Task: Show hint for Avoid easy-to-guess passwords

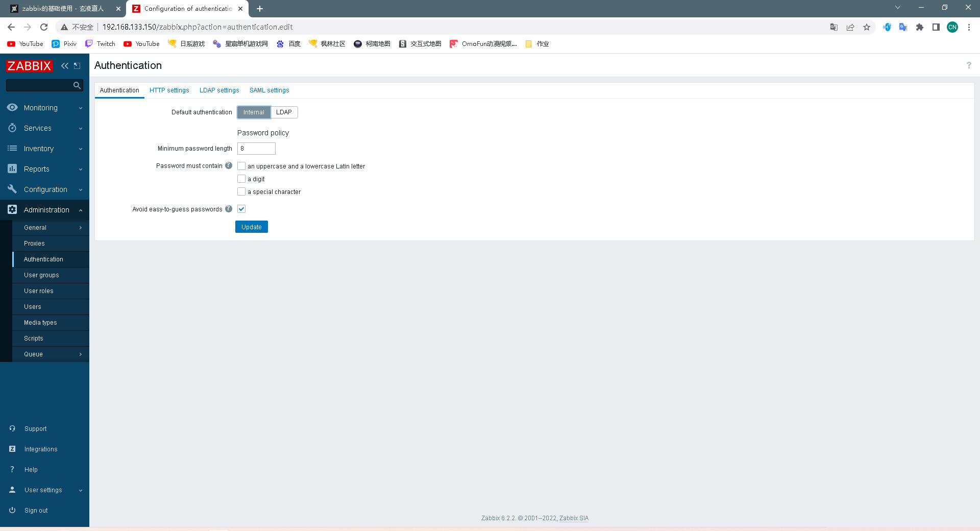Action: click(229, 209)
